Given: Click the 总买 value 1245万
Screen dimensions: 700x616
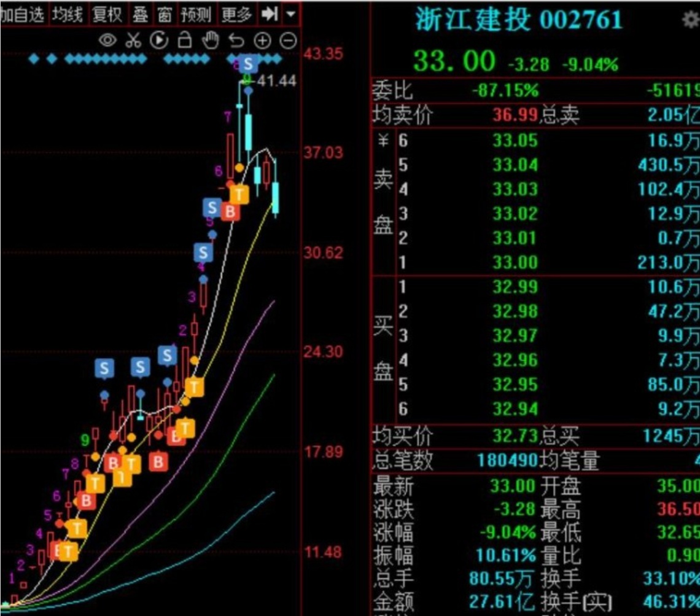Looking at the screenshot, I should pos(671,436).
